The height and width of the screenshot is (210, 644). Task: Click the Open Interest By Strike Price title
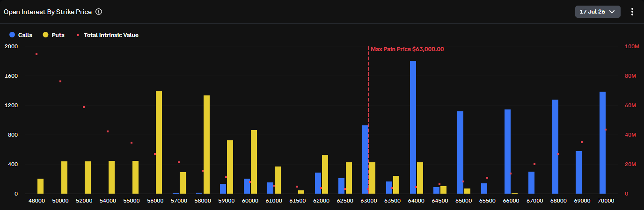(x=48, y=12)
